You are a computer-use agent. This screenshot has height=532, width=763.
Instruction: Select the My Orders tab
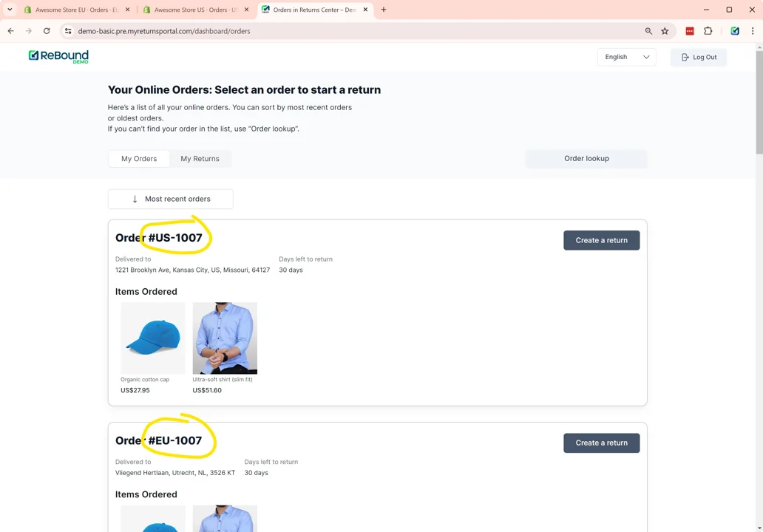click(139, 159)
